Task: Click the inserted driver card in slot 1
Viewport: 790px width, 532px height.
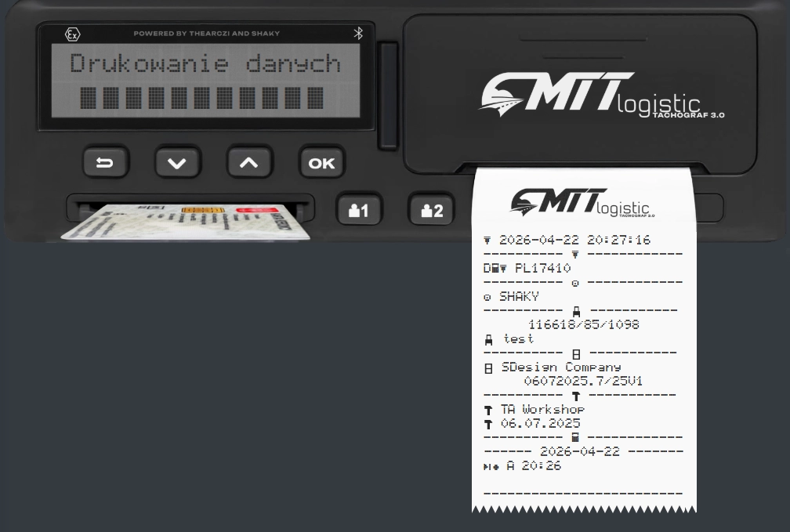Action: click(186, 221)
